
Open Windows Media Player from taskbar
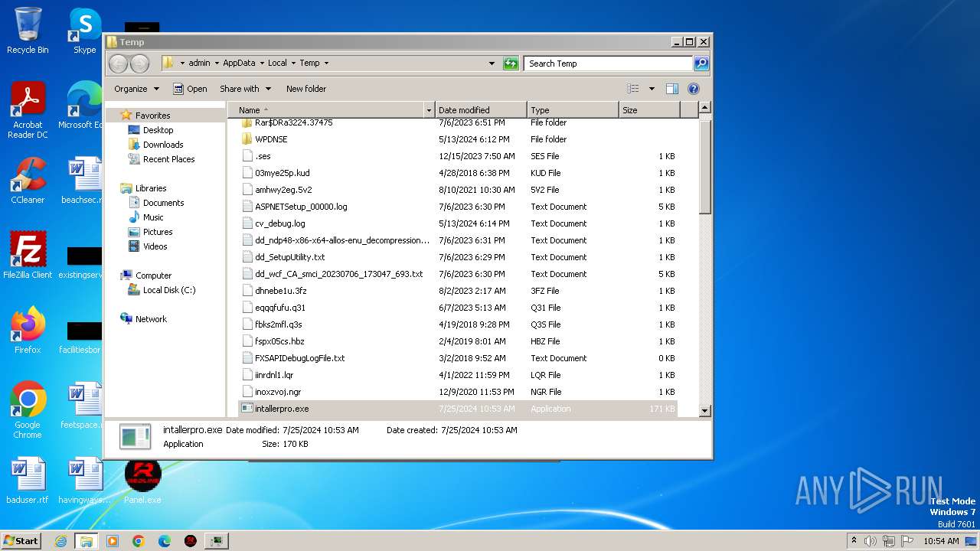click(113, 541)
